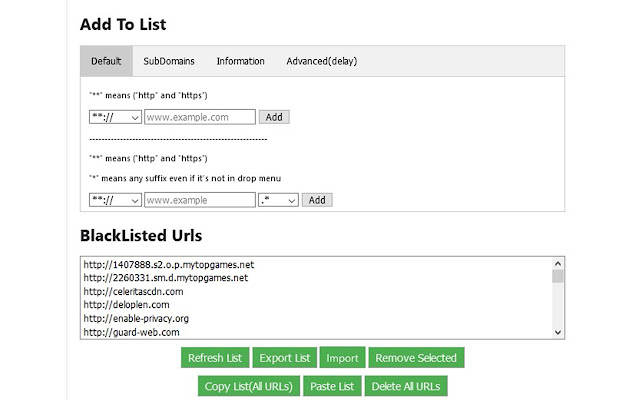640x400 pixels.
Task: Open the protocol dropdown beside www.example.com field
Action: (x=116, y=117)
